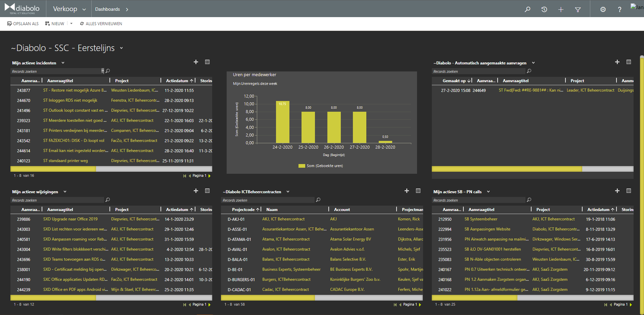Click horizontal scrollbar of Mijn actieve incidenten
The image size is (644, 315).
click(x=53, y=169)
